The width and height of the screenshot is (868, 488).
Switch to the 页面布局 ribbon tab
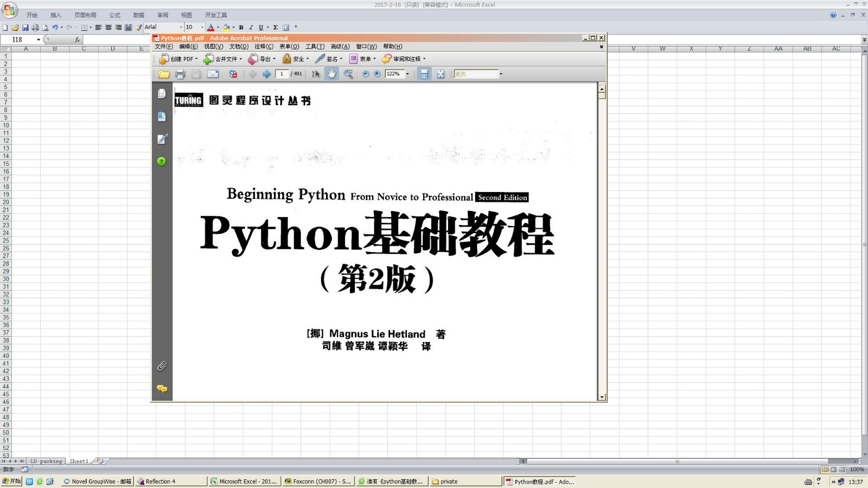[85, 15]
